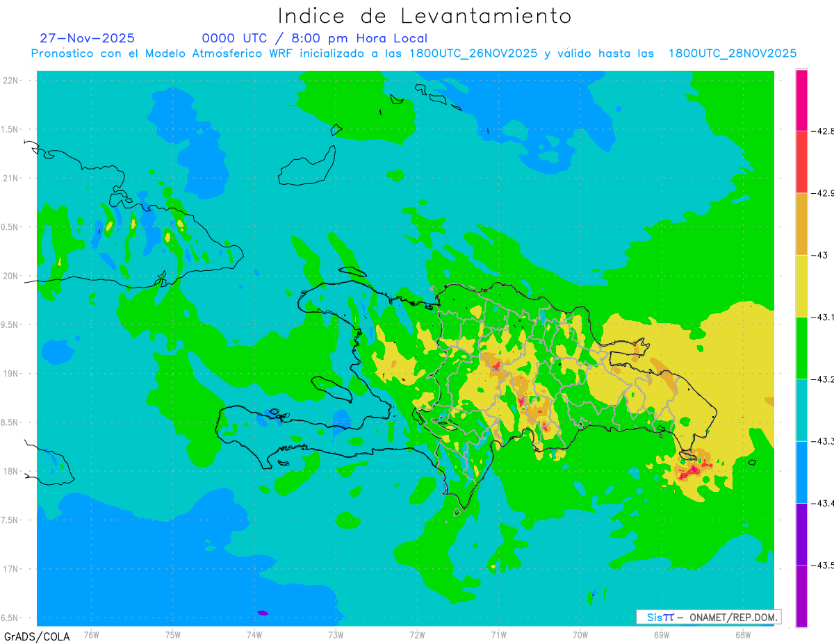Click the '72W' longitude label
Image resolution: width=834 pixels, height=644 pixels.
coord(417,635)
